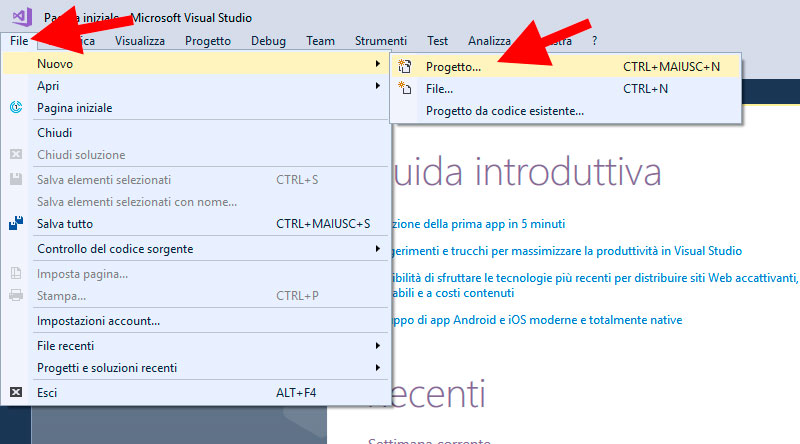Click the new File icon in submenu
Viewport: 800px width, 444px height.
[405, 88]
